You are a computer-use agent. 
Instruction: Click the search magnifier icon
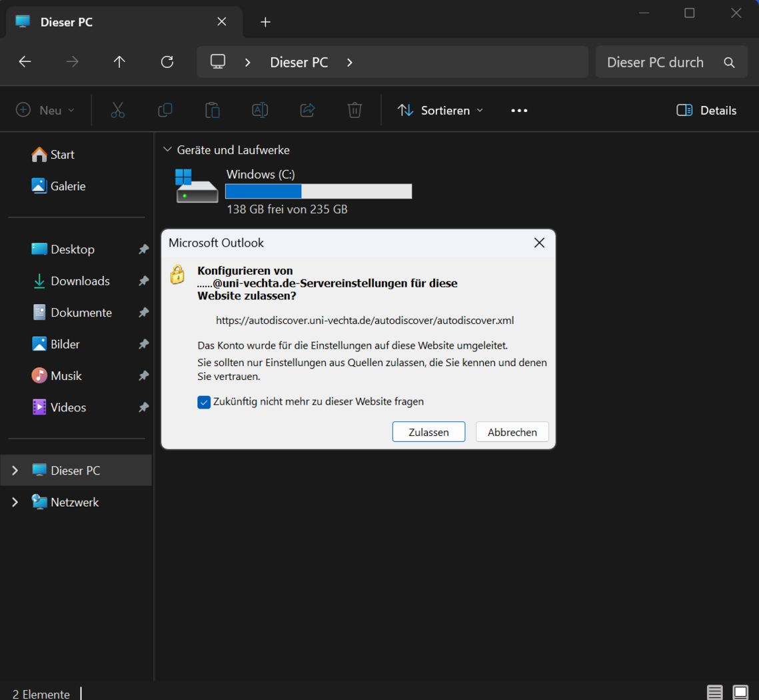click(x=729, y=63)
